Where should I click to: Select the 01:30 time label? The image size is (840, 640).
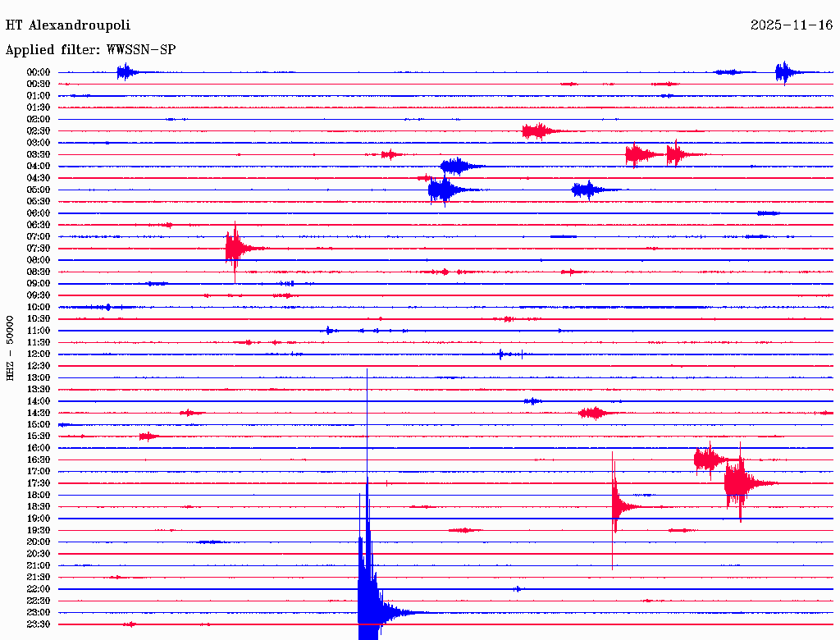click(39, 107)
